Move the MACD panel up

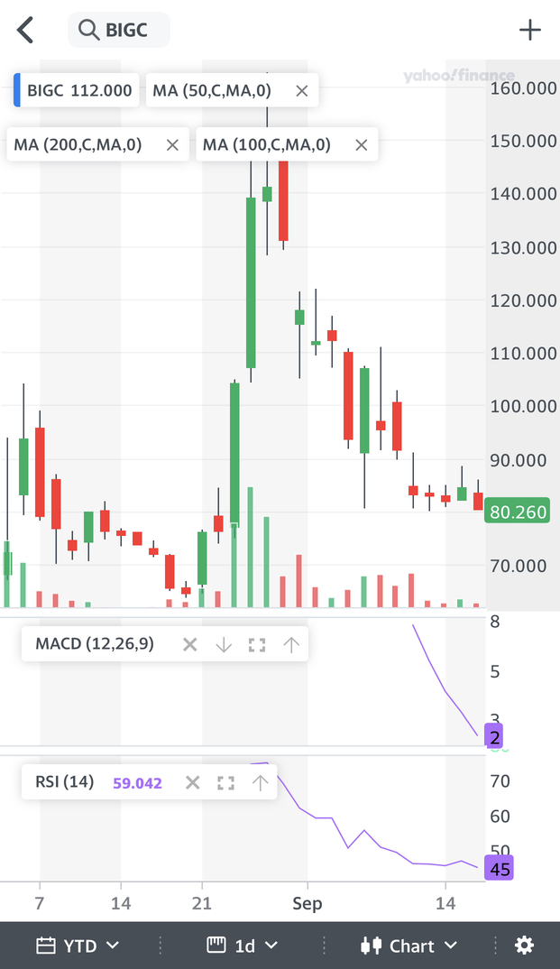click(290, 644)
